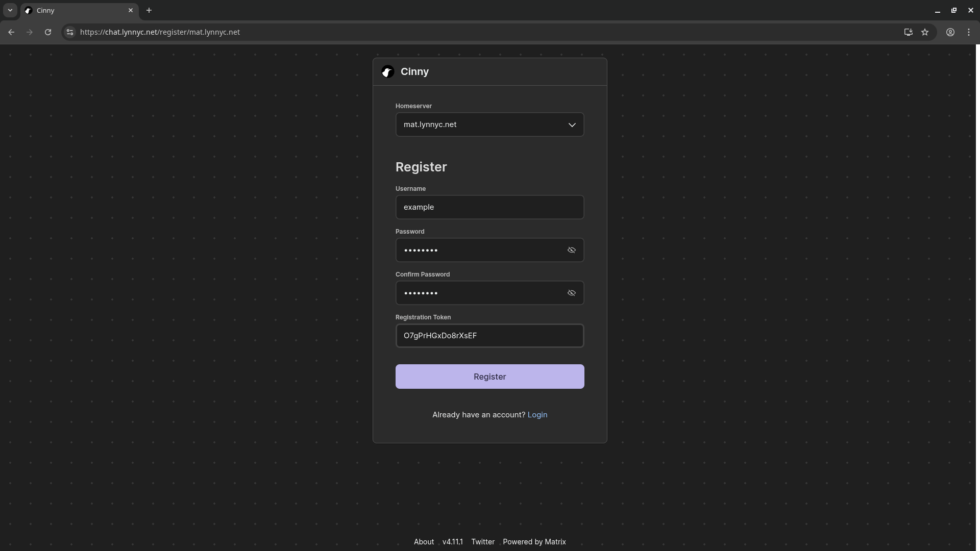The height and width of the screenshot is (551, 980).
Task: Click the Registration Token label
Action: [x=423, y=317]
